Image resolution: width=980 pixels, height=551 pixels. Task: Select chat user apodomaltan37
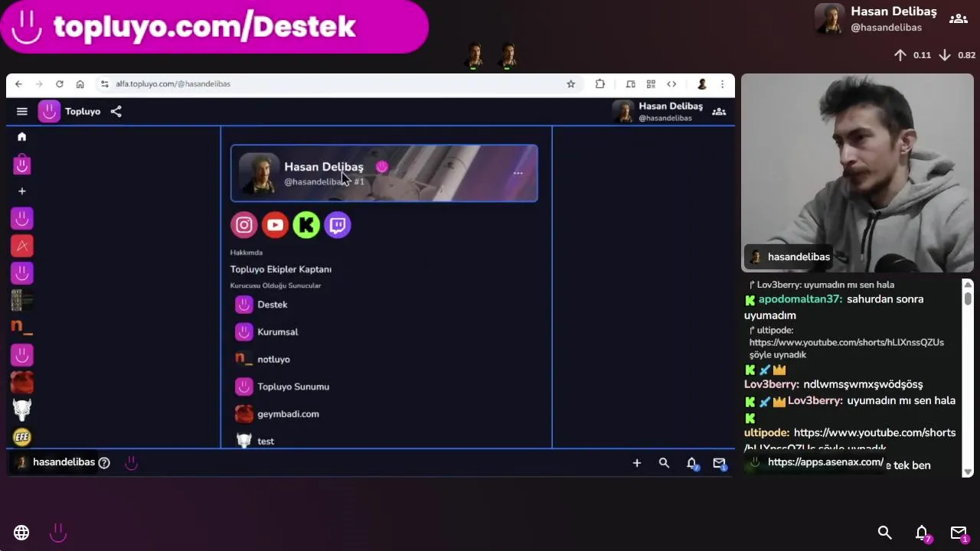pos(800,299)
